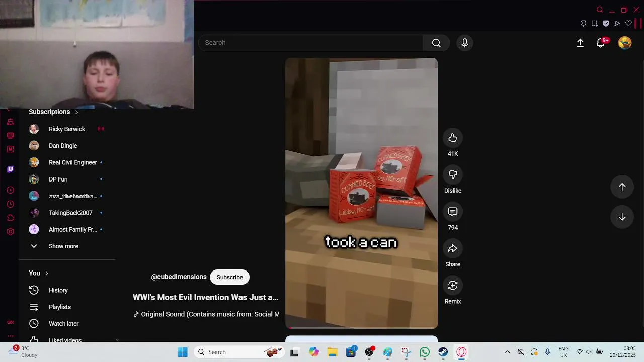Open comments showing 794

pyautogui.click(x=453, y=212)
